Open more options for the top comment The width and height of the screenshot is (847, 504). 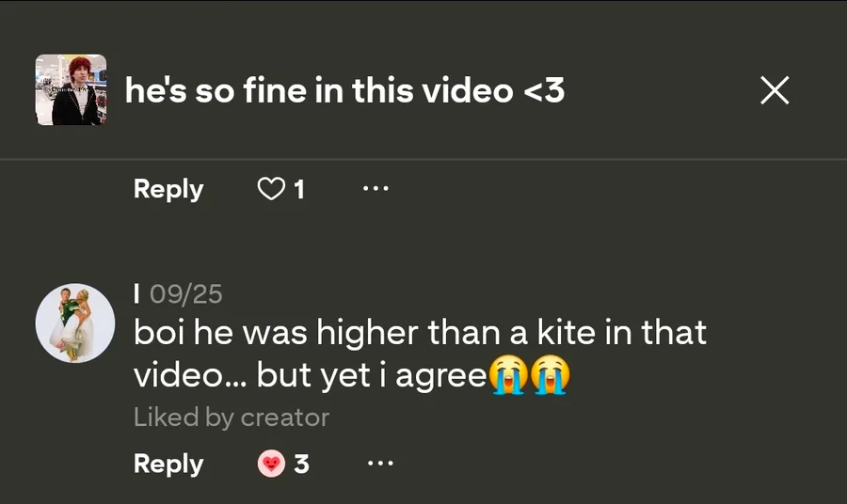tap(376, 189)
